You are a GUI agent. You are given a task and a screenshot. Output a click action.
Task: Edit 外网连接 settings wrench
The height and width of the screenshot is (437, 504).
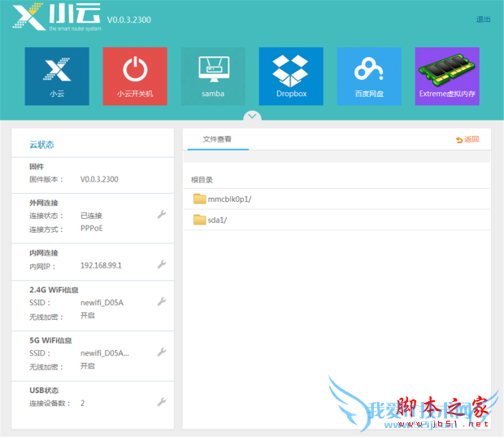point(162,215)
